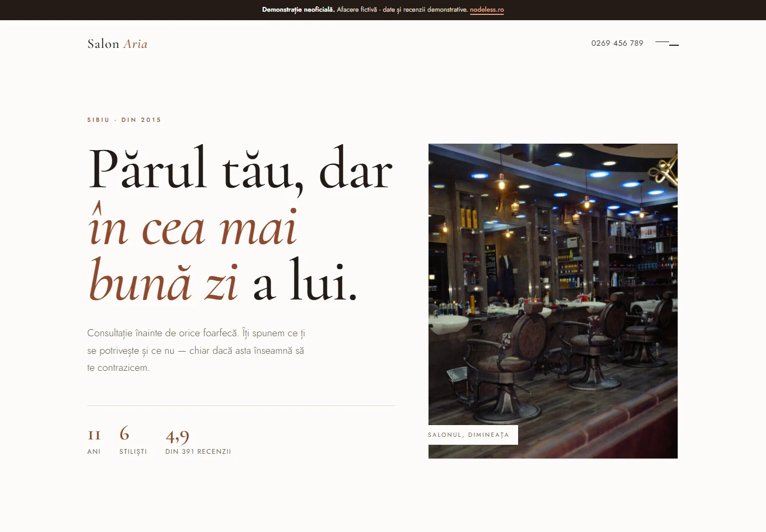This screenshot has height=532, width=766.
Task: Click the "STILIȘTI" stat label
Action: (133, 452)
